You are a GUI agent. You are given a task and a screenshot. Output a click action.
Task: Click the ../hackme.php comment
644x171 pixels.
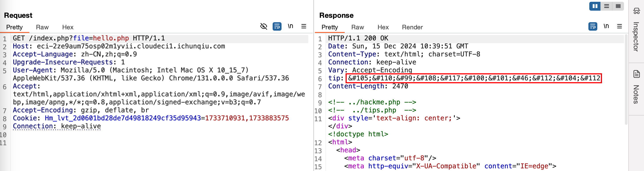(372, 102)
